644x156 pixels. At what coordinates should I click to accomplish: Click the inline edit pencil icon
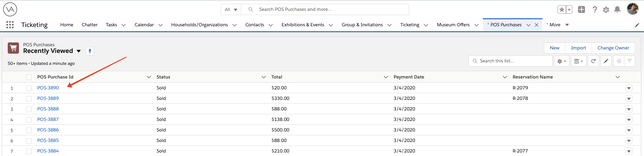[x=606, y=61]
